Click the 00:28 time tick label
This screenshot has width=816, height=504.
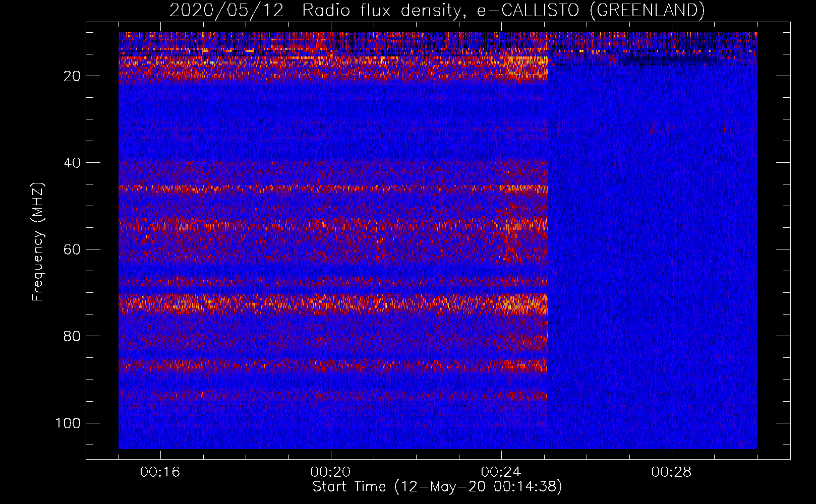click(x=672, y=472)
